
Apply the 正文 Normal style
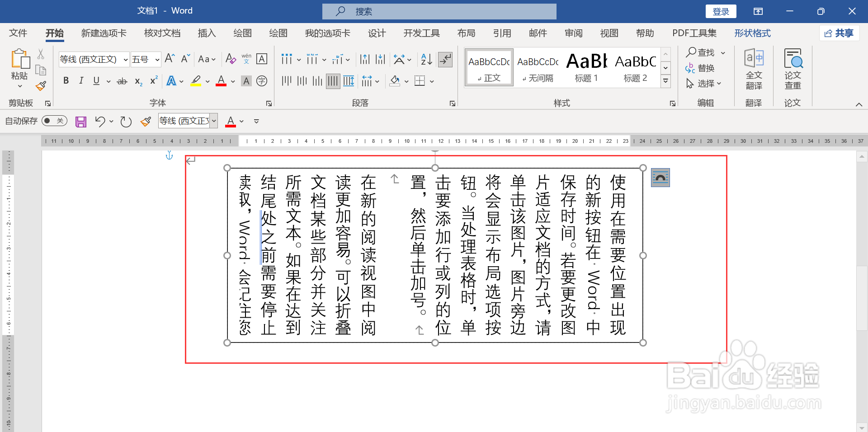489,67
